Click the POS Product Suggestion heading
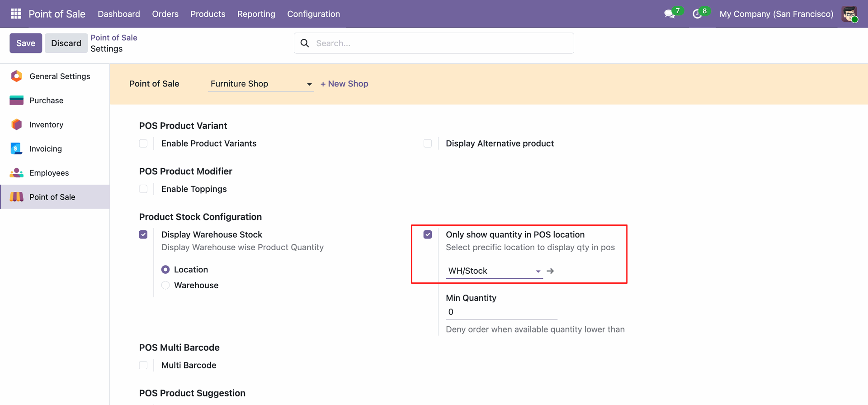This screenshot has height=405, width=868. pos(192,393)
